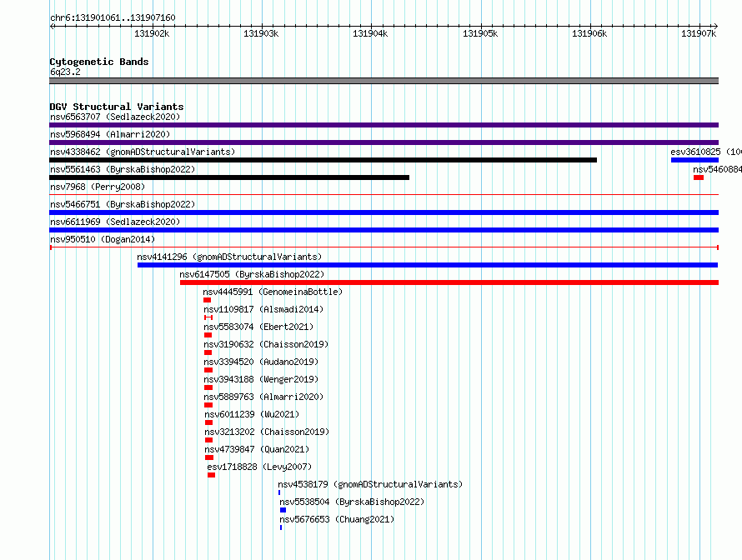Screen dimensions: 742x560
Task: Click the 131904k ruler tick label
Action: coord(370,33)
